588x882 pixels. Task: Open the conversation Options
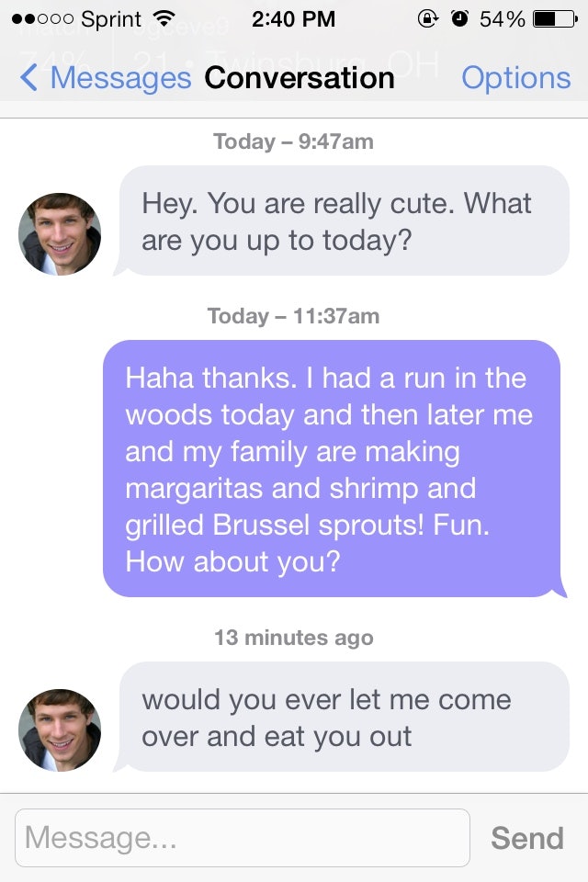515,79
